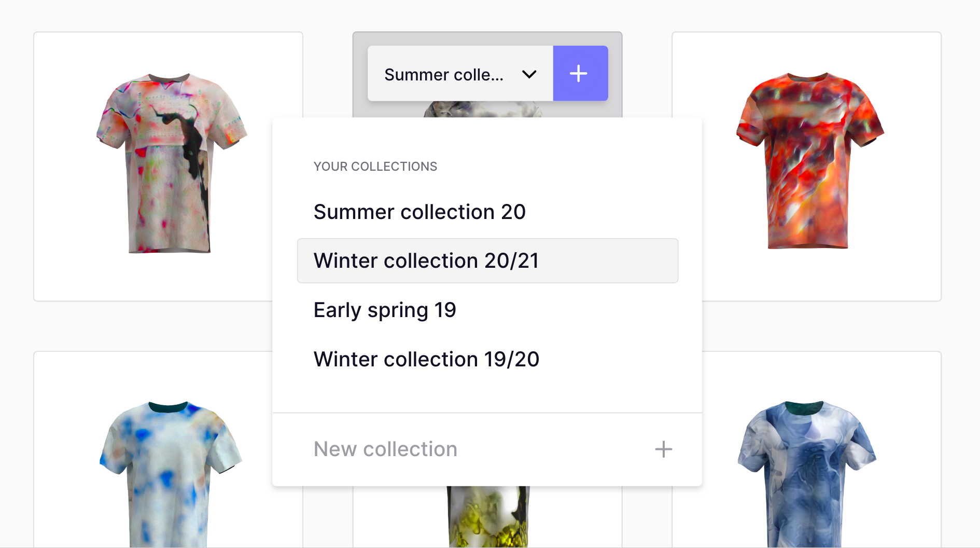The width and height of the screenshot is (980, 548).
Task: Open the pink splatter t-shirt thumbnail
Action: pos(171,163)
